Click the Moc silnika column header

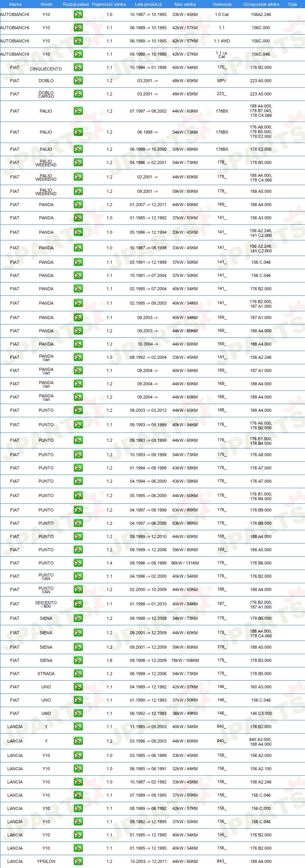[185, 4]
